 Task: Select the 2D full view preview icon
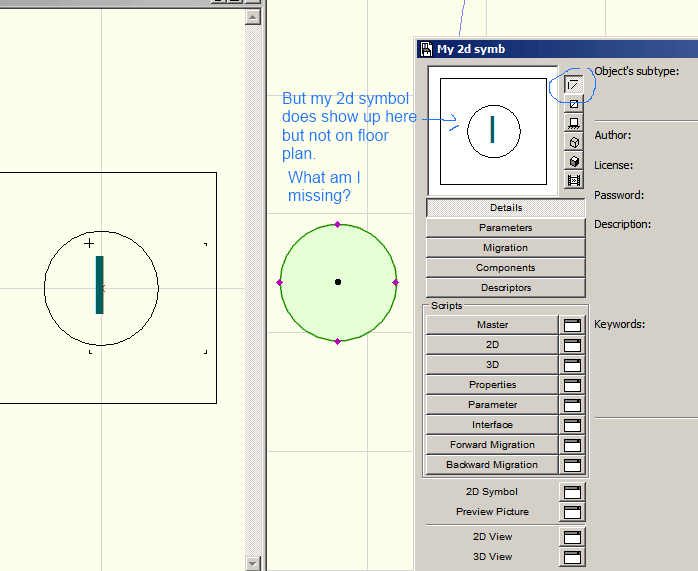pyautogui.click(x=573, y=104)
